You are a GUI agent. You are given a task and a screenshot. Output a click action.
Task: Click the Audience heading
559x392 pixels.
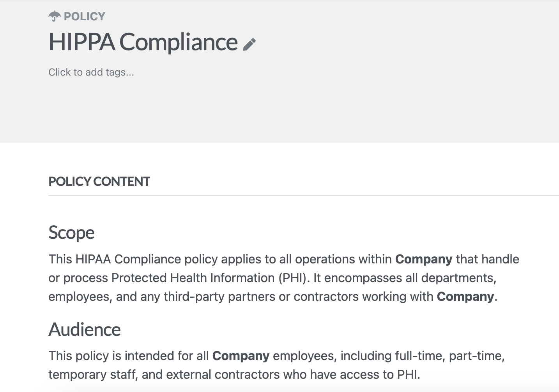click(x=85, y=330)
